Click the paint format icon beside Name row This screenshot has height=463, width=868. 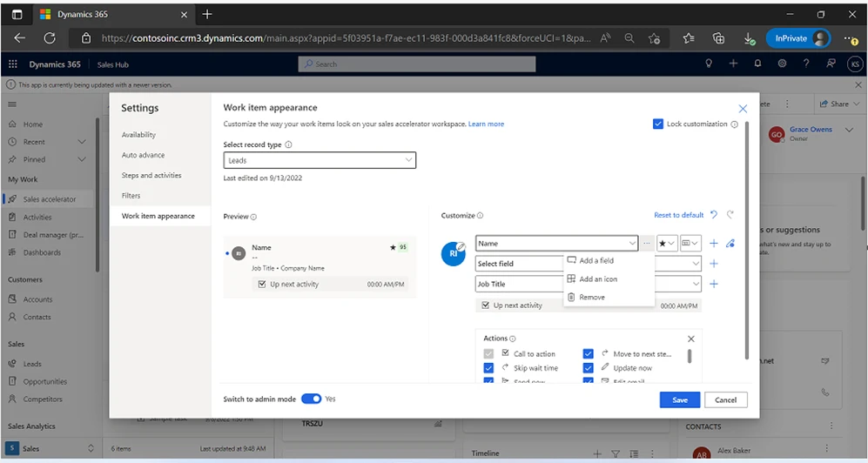point(730,244)
